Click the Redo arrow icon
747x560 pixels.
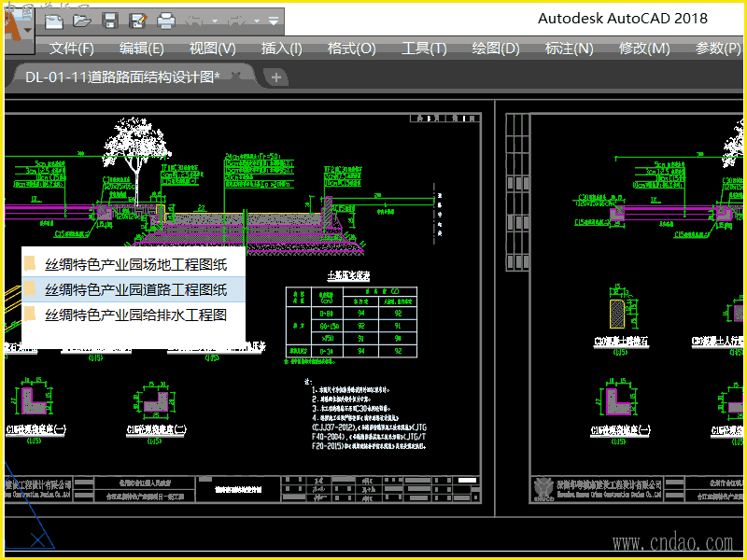tap(236, 20)
